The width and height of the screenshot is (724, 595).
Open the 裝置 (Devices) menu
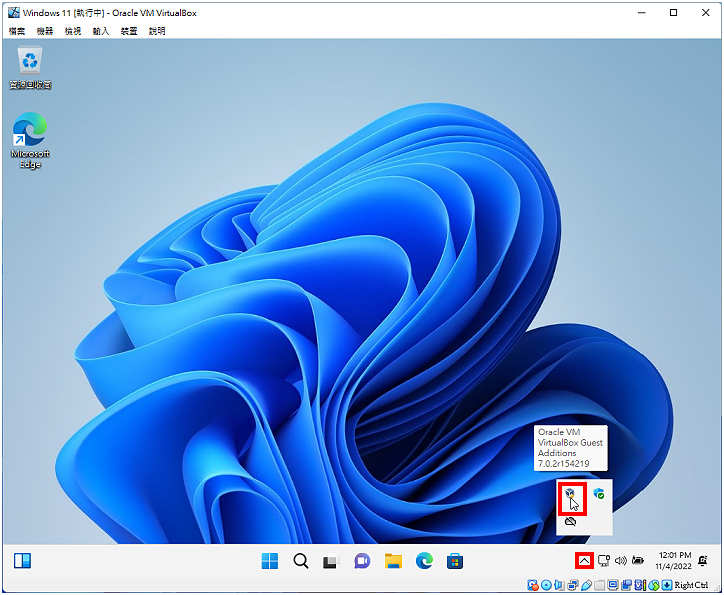point(129,31)
